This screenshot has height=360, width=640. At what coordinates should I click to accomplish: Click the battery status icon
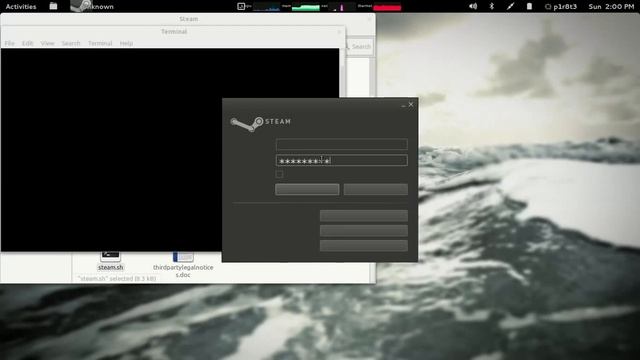529,6
